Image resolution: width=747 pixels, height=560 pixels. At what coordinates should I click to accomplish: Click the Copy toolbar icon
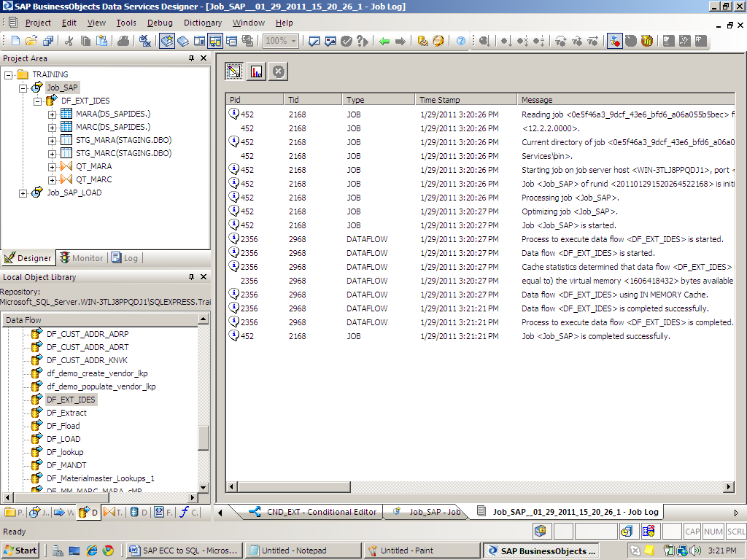click(86, 41)
